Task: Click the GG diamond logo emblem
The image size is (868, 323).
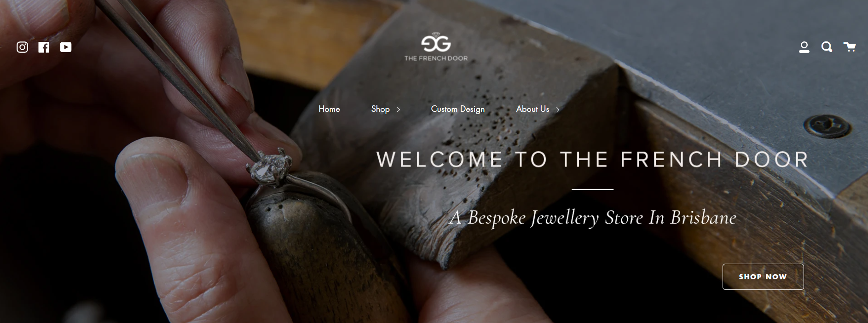Action: (436, 42)
